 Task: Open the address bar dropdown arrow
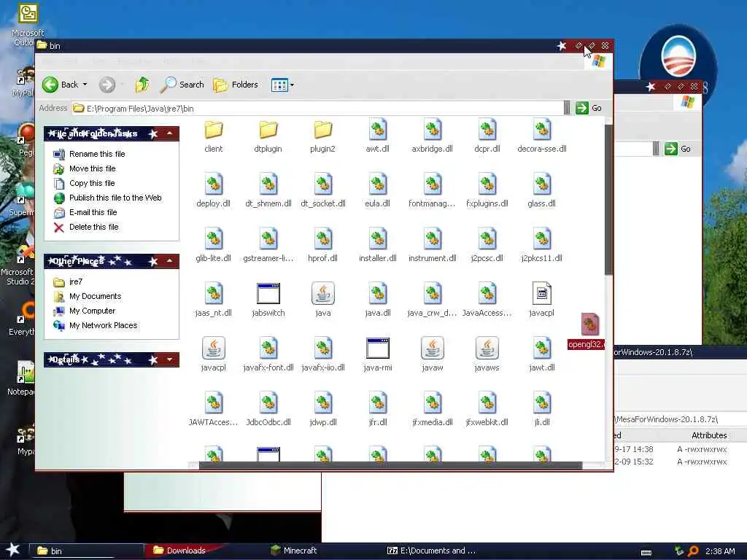click(x=566, y=108)
